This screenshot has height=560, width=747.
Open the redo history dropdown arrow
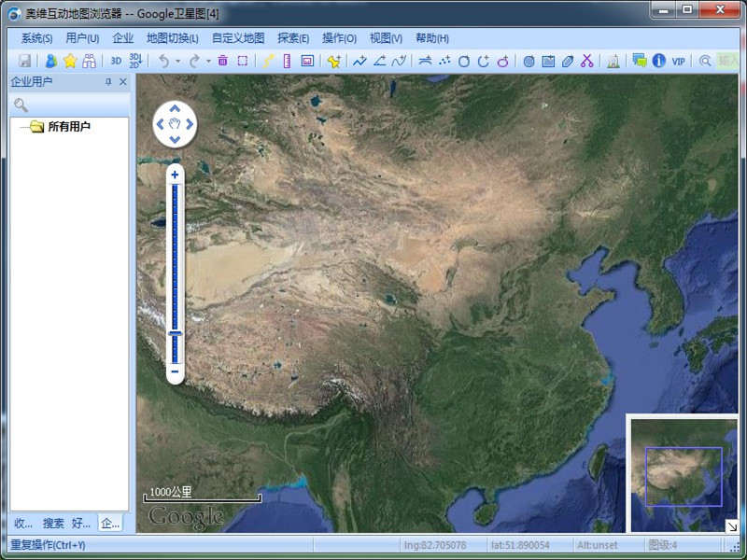point(208,62)
